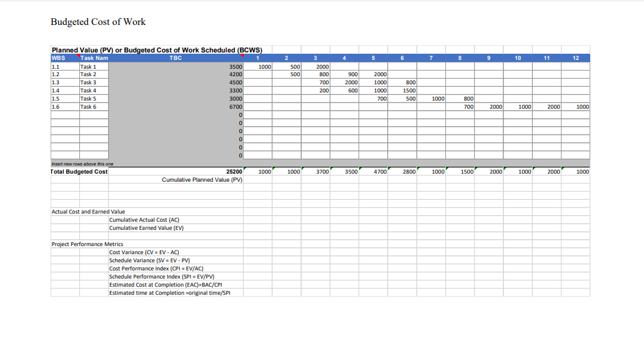Select period 5 total 4700
644x341 pixels.
click(x=374, y=172)
